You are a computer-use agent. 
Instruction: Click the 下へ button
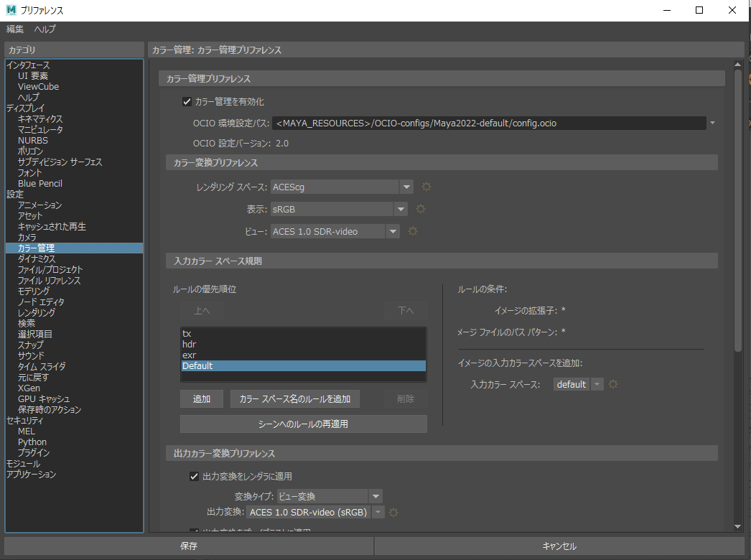pos(406,311)
